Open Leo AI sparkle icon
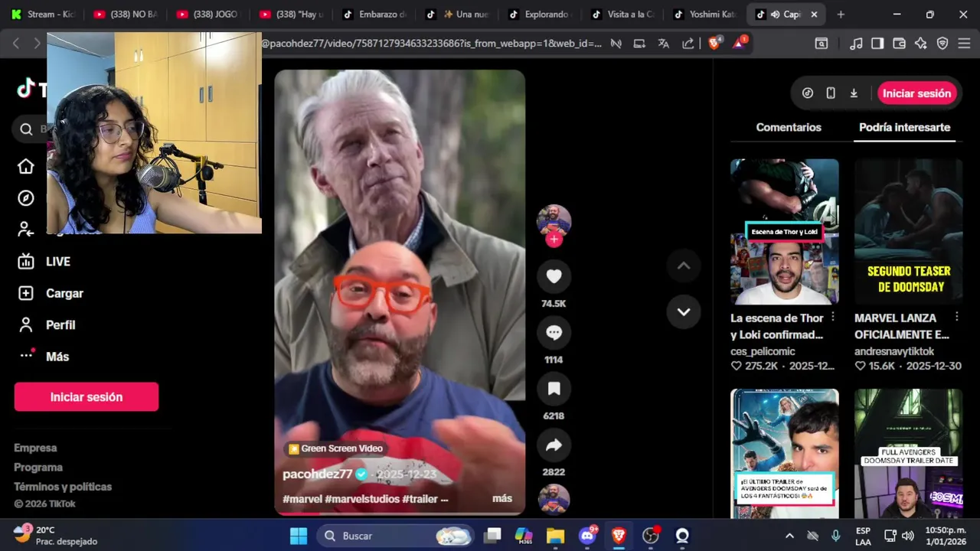 pyautogui.click(x=921, y=44)
